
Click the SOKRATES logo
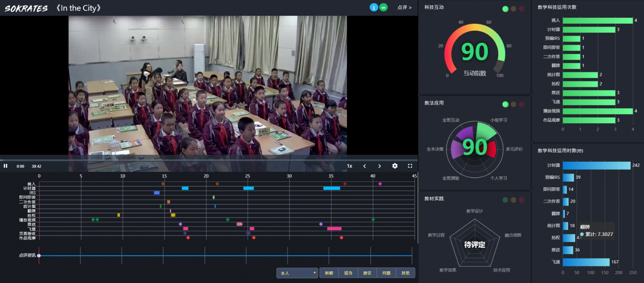click(x=26, y=8)
